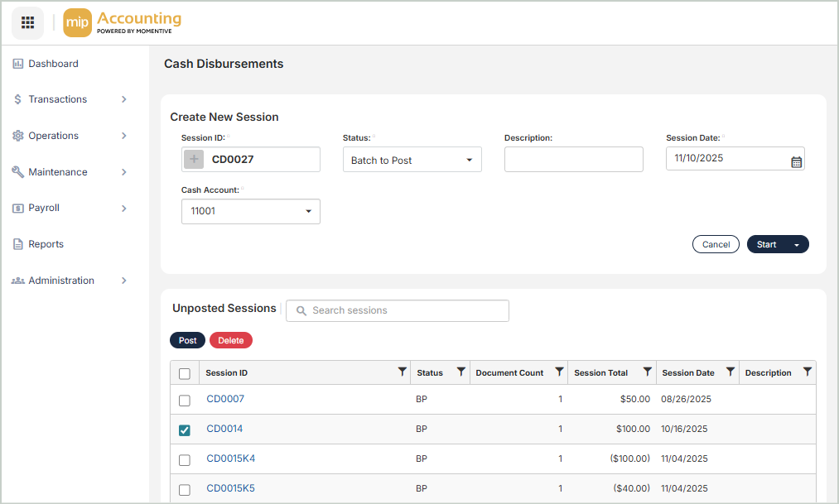Expand the Cash Account 11001 dropdown

(250, 211)
